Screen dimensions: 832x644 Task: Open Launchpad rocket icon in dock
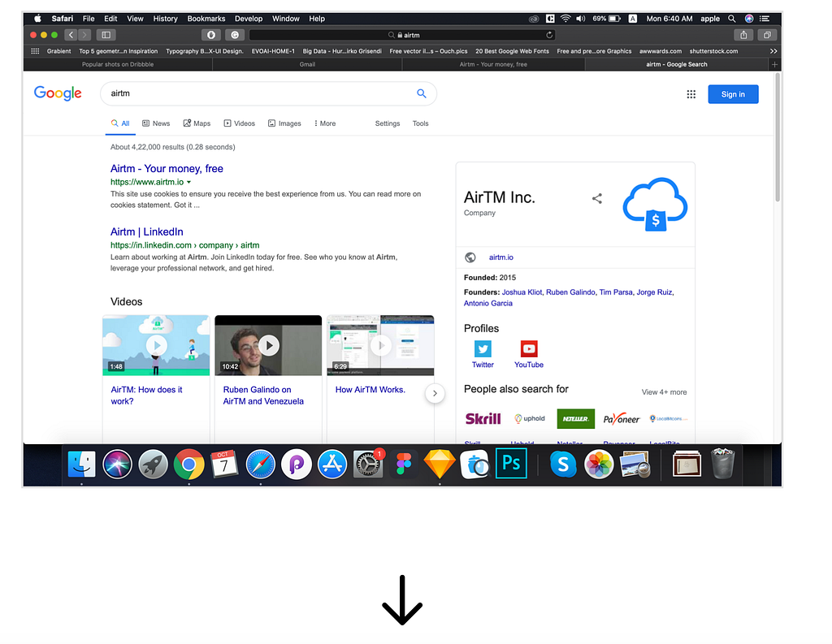click(154, 465)
